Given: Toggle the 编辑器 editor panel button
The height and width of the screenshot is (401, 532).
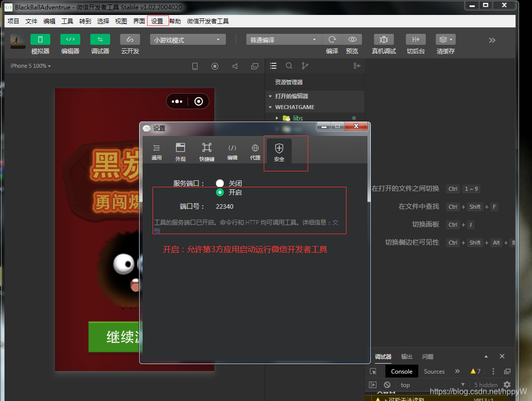Looking at the screenshot, I should (x=70, y=39).
